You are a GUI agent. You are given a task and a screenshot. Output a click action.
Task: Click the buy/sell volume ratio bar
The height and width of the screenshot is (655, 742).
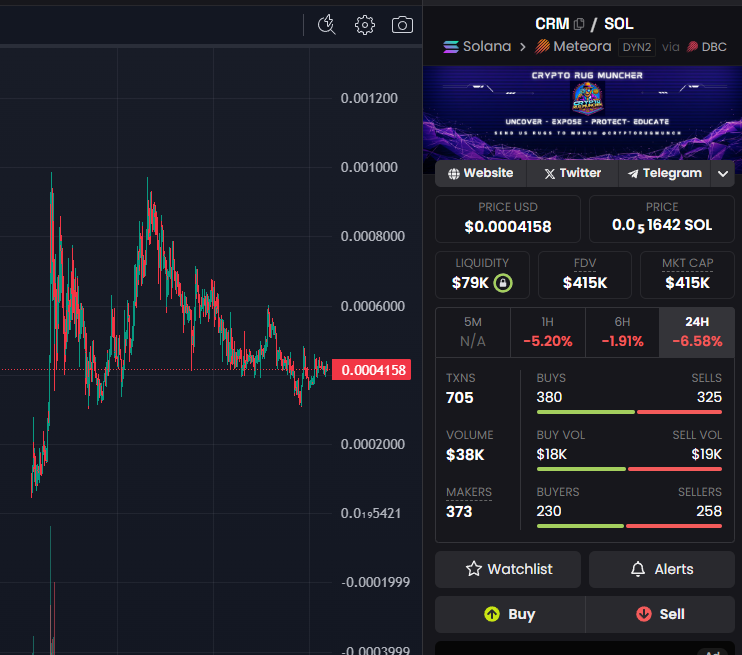629,469
